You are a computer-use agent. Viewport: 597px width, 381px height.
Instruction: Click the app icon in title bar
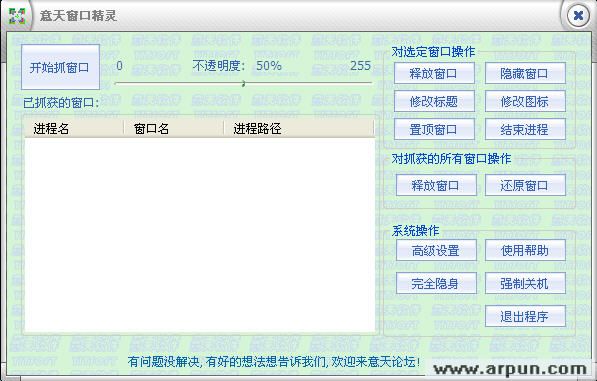click(x=17, y=16)
